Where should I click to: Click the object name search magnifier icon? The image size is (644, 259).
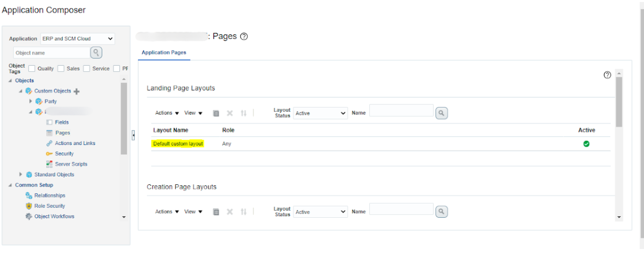(96, 53)
